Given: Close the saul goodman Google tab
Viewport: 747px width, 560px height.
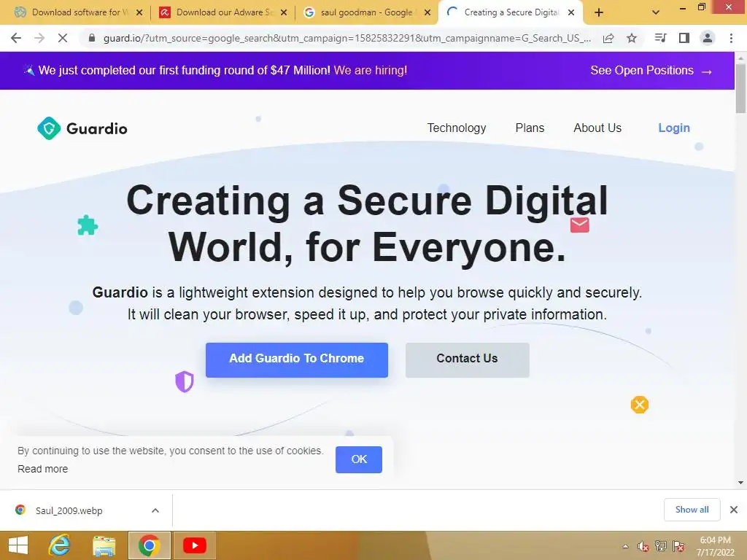Looking at the screenshot, I should (x=427, y=13).
